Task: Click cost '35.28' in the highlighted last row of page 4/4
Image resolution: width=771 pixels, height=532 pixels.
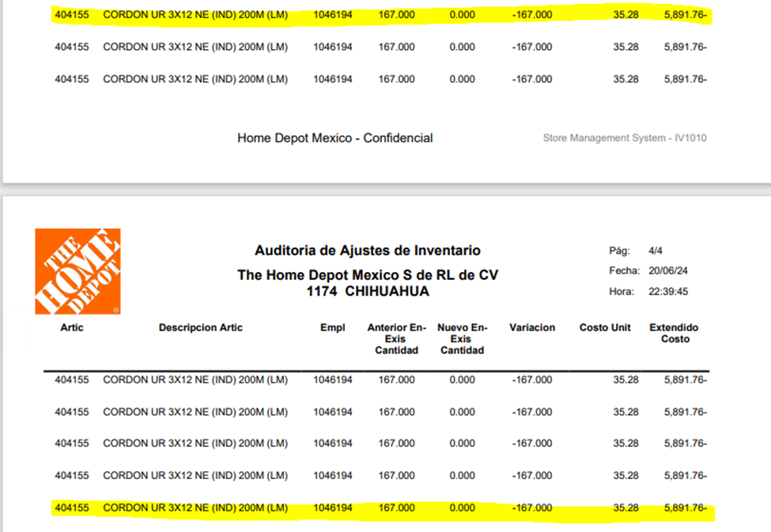Action: (x=625, y=508)
